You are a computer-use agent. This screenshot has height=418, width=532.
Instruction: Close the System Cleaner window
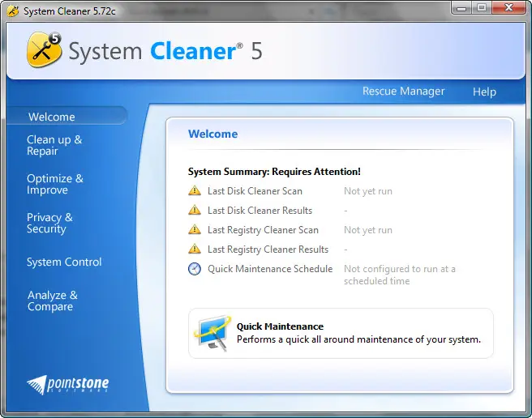(x=509, y=8)
